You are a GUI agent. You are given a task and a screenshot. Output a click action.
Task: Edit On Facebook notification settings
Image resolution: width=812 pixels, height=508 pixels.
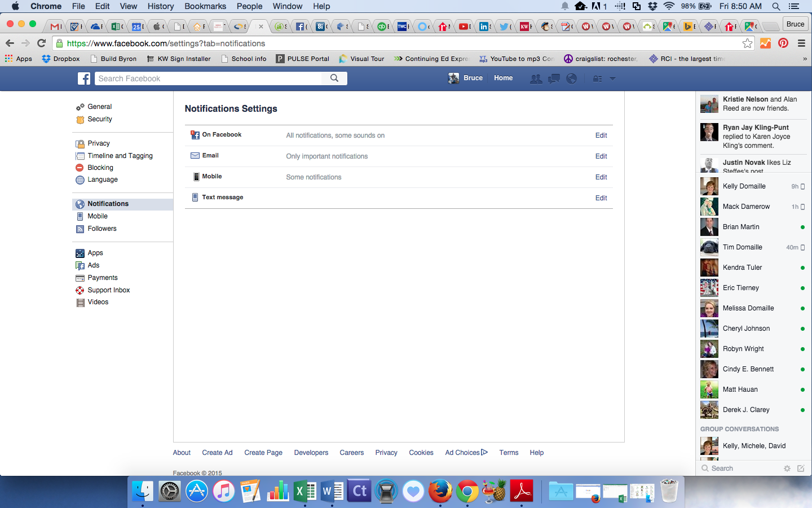(x=601, y=135)
